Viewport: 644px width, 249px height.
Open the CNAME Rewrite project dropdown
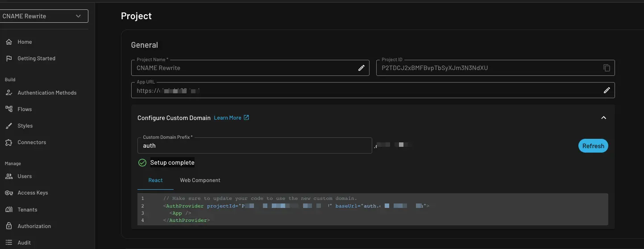(x=44, y=16)
